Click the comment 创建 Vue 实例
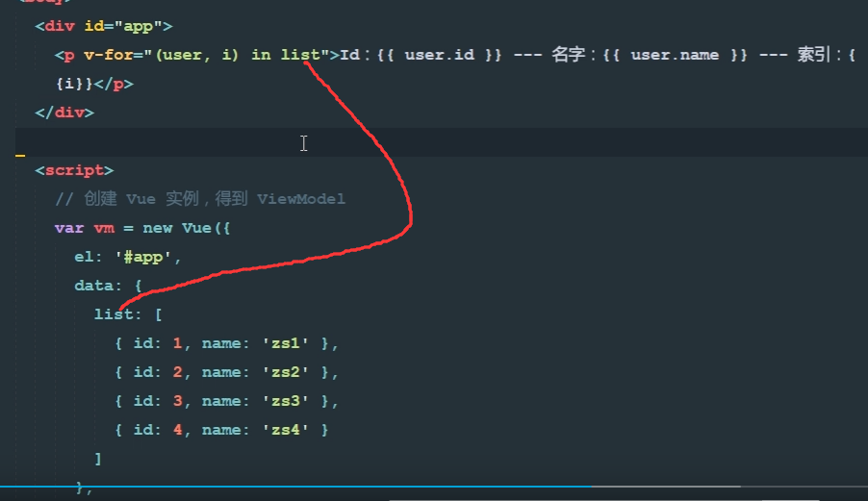868x501 pixels. (x=141, y=198)
